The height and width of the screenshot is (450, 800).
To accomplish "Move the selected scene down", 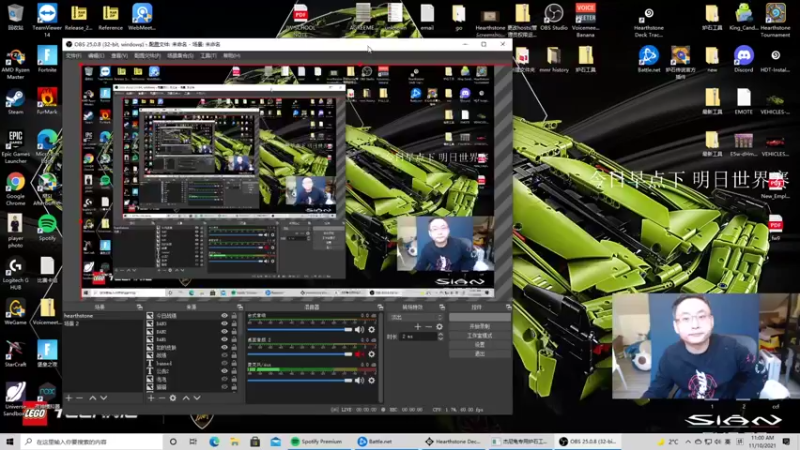I will tap(104, 398).
